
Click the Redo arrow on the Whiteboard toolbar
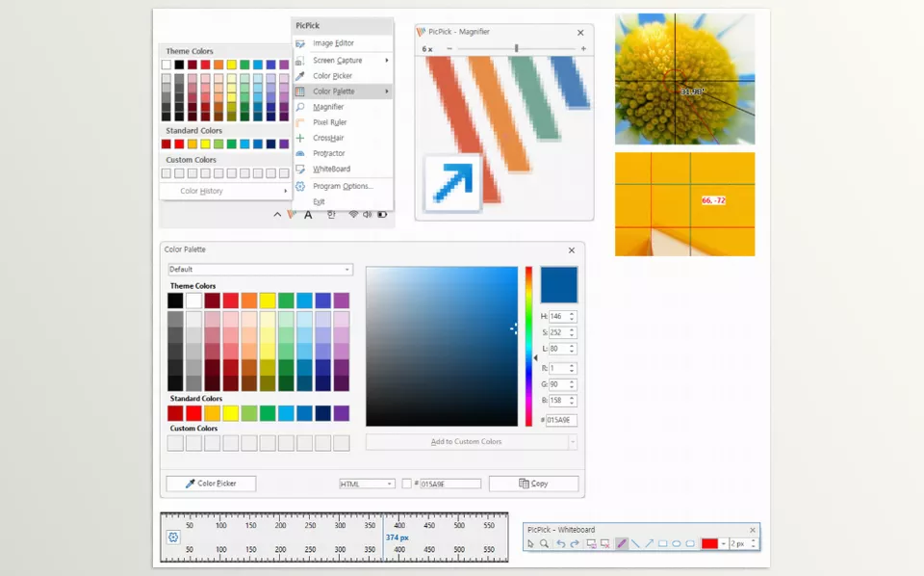click(575, 543)
